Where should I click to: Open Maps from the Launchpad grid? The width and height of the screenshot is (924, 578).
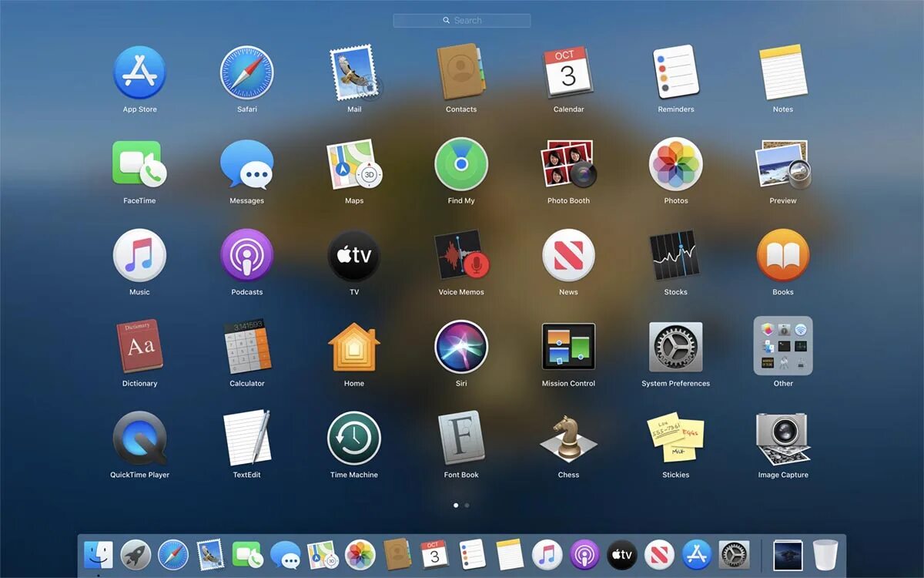354,164
